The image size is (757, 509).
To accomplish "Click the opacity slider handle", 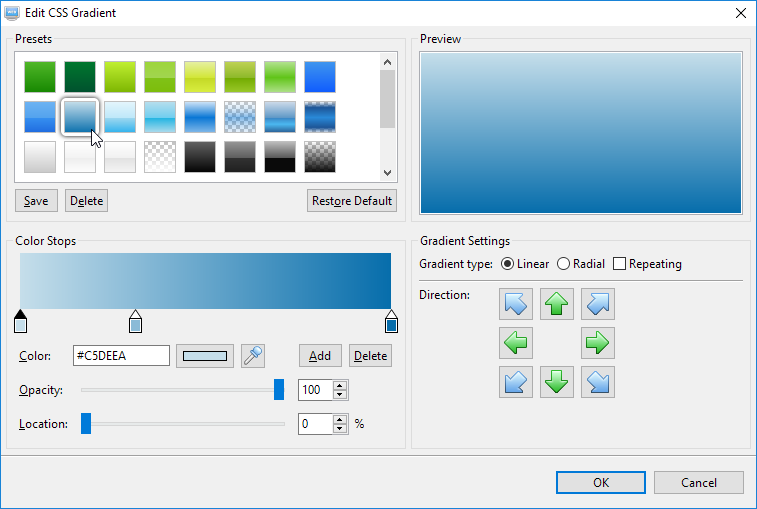I will (279, 390).
